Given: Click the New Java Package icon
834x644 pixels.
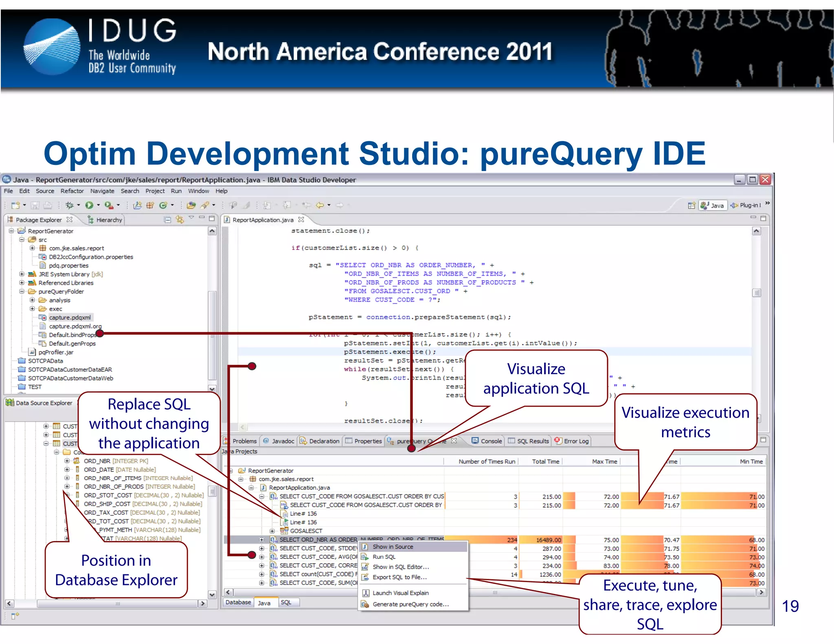Looking at the screenshot, I should (150, 205).
